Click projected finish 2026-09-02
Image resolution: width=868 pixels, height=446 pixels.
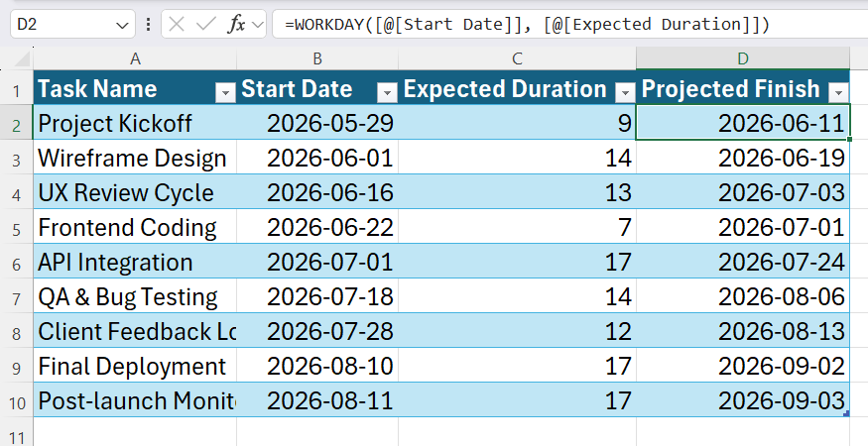[x=743, y=366]
